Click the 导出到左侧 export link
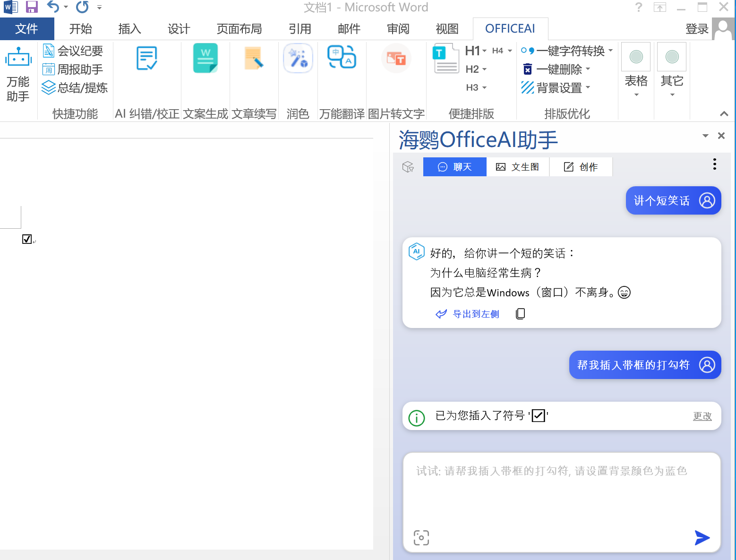Screen dimensions: 736x560 [x=467, y=314]
